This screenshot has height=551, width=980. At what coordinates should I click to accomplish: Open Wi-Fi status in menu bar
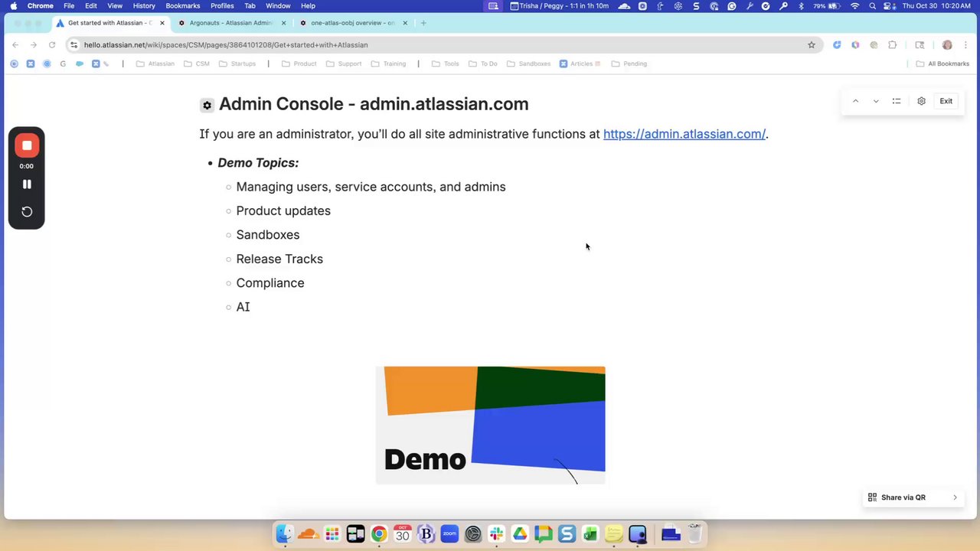click(855, 5)
